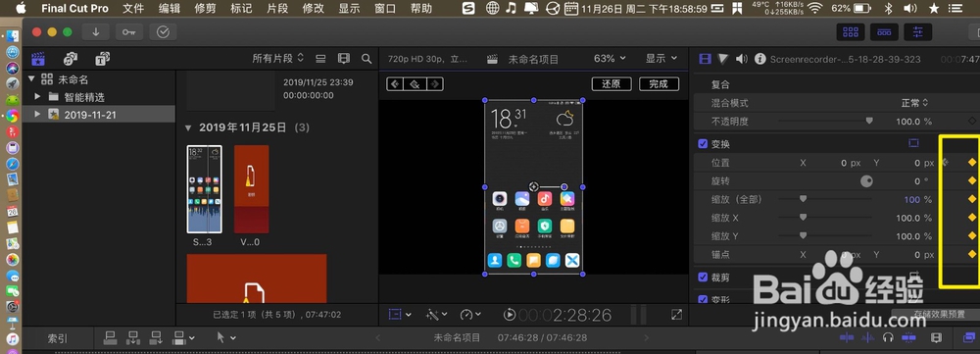Go to next keyframe in viewer
Screen dimensions: 980x354
[434, 83]
